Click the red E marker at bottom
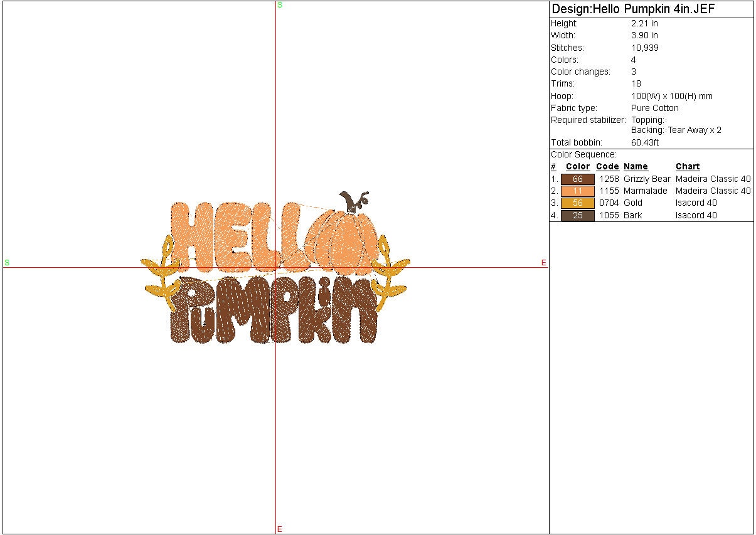 coord(280,529)
